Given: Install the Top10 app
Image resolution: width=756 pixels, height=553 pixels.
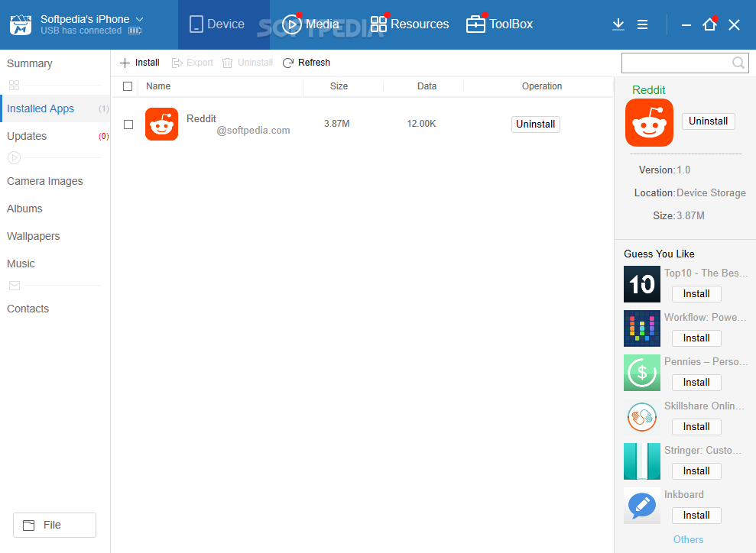Looking at the screenshot, I should point(696,294).
